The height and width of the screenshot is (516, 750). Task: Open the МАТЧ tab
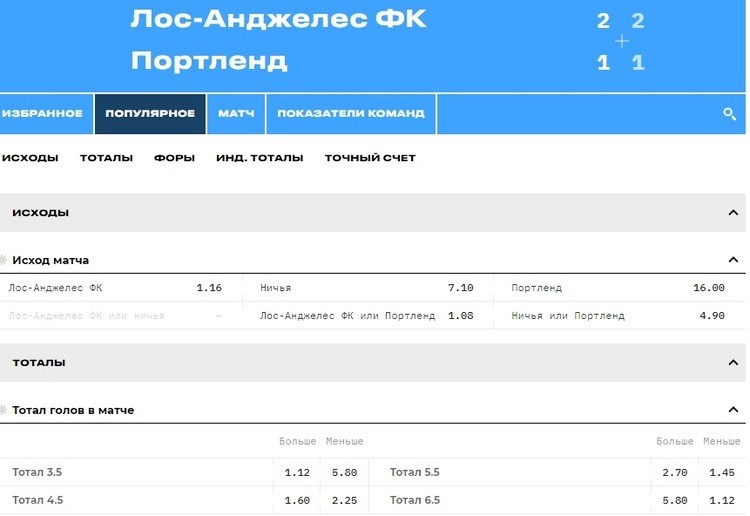(236, 114)
